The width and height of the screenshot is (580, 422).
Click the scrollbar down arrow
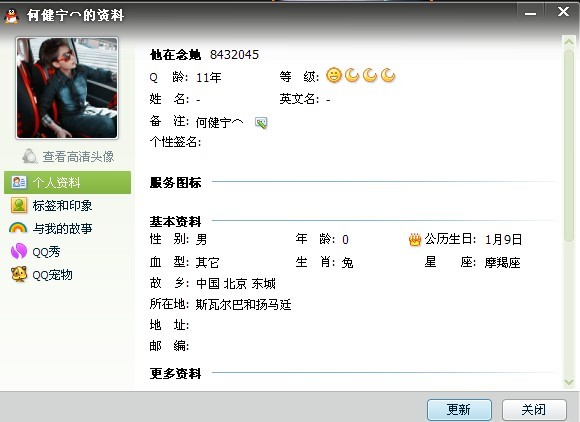pos(569,382)
